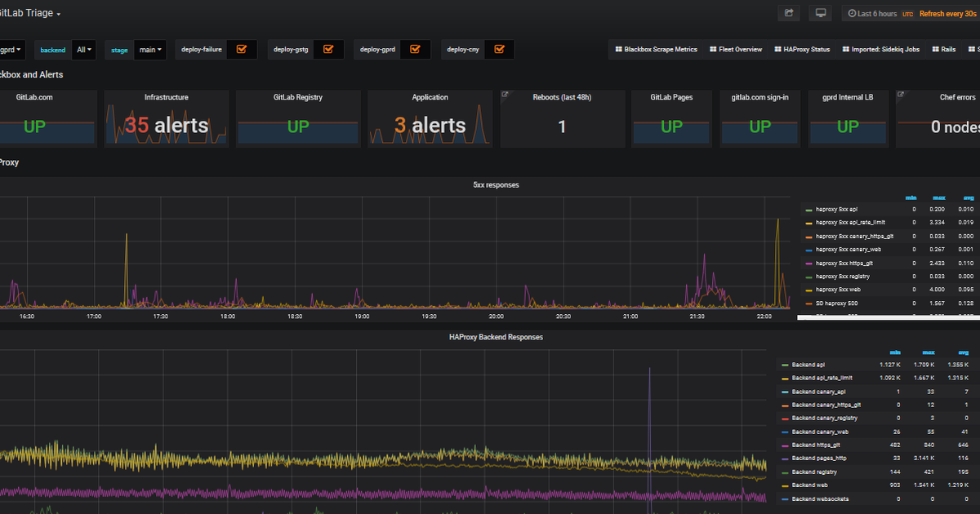Open the Last 6 hours time picker
The image size is (980, 514).
[x=872, y=14]
